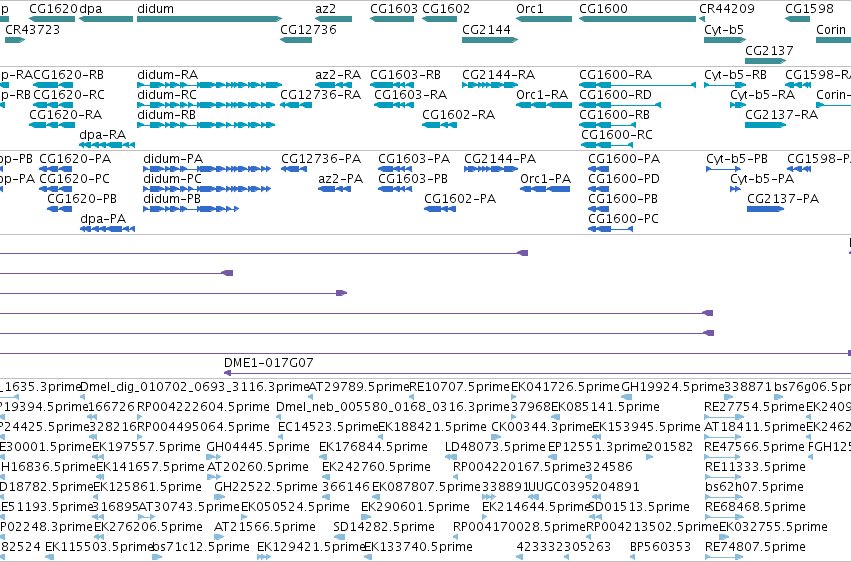Screen dimensions: 851x562
Task: Select protein label CG1602-PA
Action: click(460, 199)
